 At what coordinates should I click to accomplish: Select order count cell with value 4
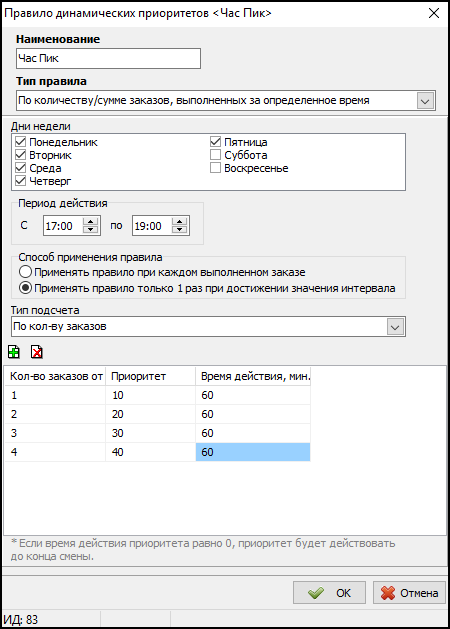click(55, 452)
